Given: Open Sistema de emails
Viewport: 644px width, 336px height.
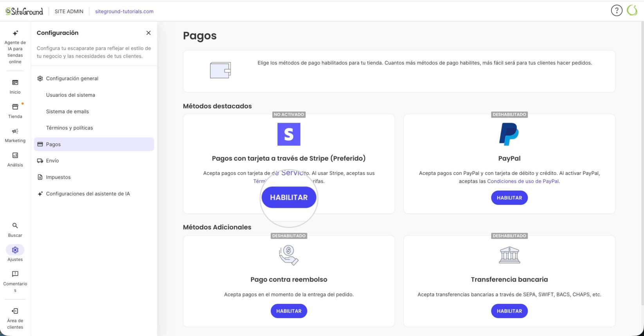Looking at the screenshot, I should click(x=94, y=111).
